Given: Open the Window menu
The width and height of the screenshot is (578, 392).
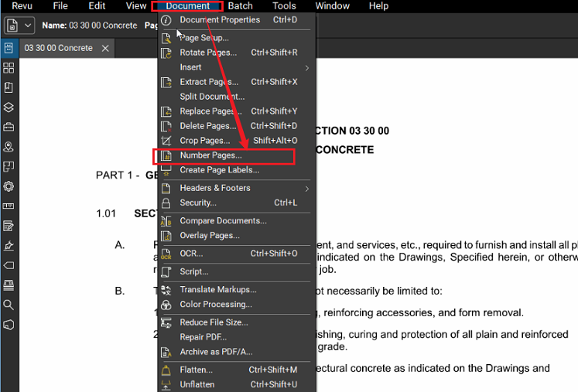Looking at the screenshot, I should [x=333, y=6].
